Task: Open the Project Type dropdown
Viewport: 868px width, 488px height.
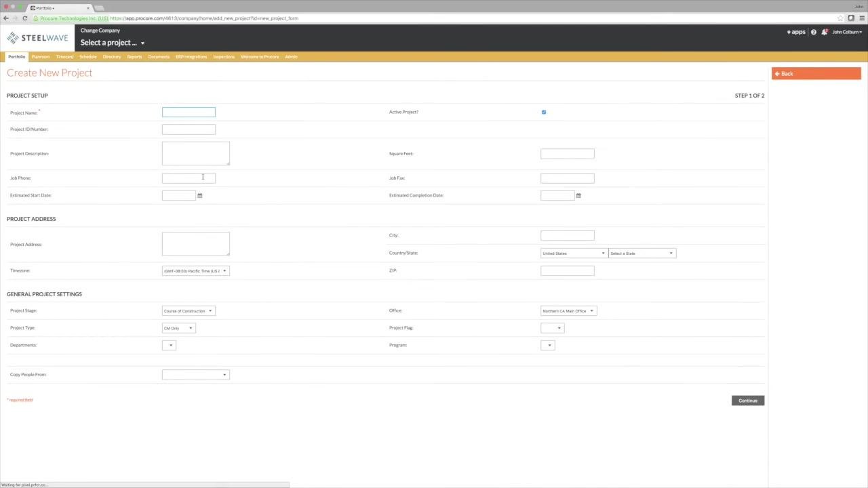Action: 178,328
